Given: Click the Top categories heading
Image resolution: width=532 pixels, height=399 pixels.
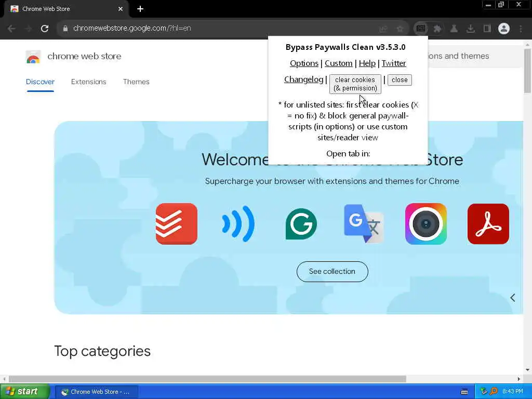Looking at the screenshot, I should click(x=102, y=351).
